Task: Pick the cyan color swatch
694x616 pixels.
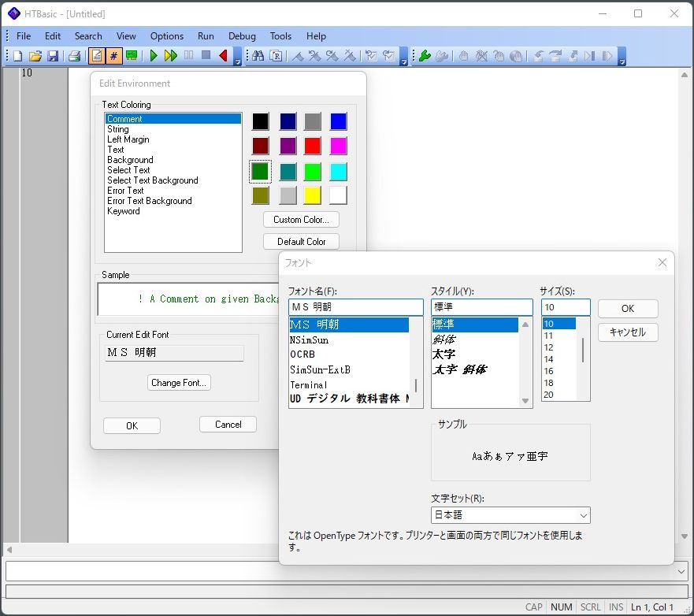Action: (x=338, y=171)
